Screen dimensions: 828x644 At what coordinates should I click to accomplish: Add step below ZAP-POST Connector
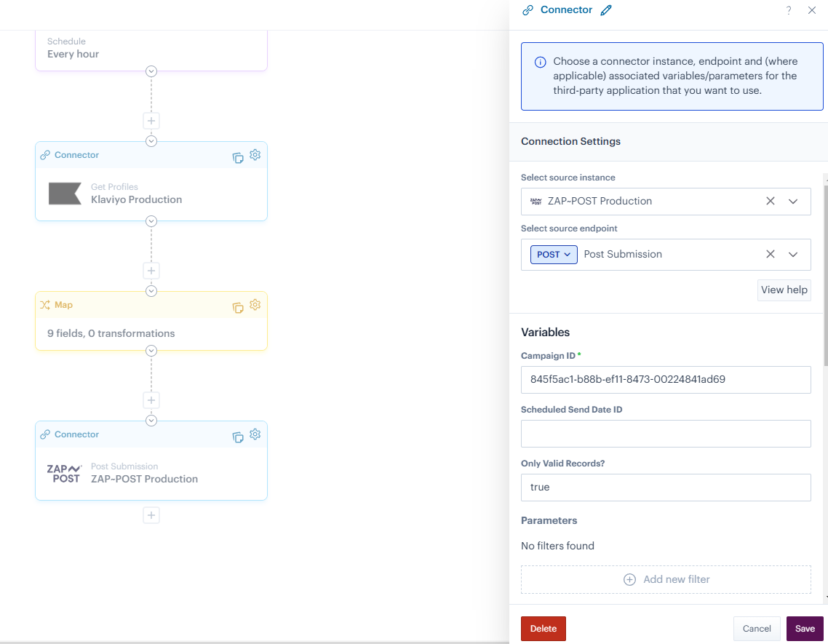pyautogui.click(x=151, y=515)
